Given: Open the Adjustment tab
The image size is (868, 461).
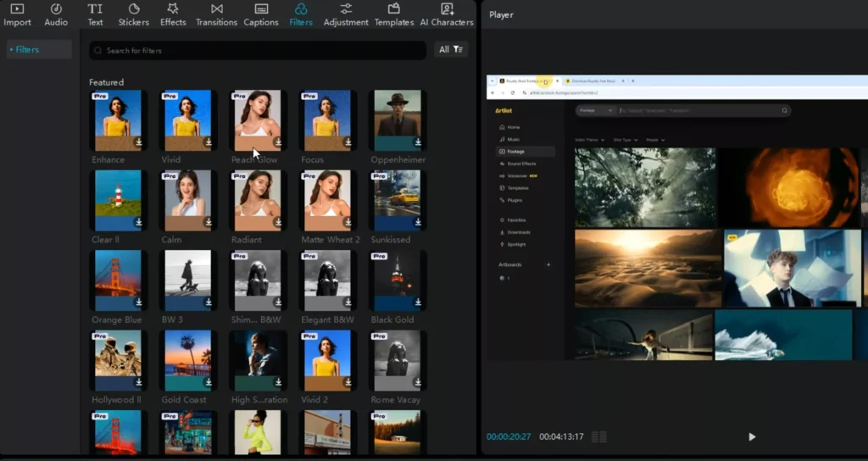Looking at the screenshot, I should (x=346, y=15).
